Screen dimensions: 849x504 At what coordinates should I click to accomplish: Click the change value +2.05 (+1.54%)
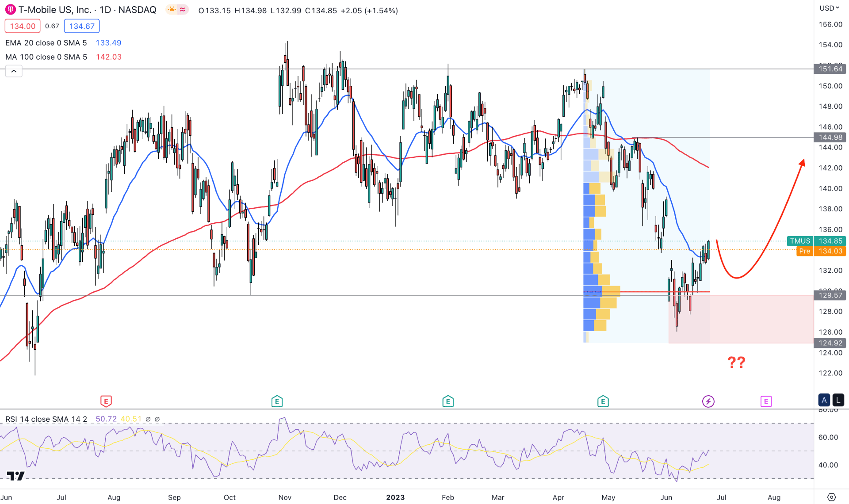pos(369,11)
